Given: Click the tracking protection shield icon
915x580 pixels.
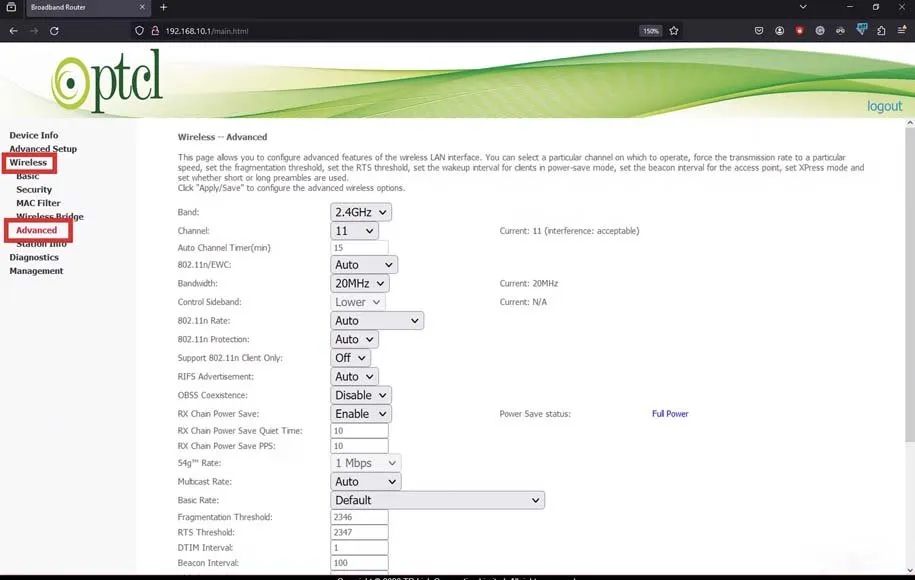Looking at the screenshot, I should pos(139,31).
